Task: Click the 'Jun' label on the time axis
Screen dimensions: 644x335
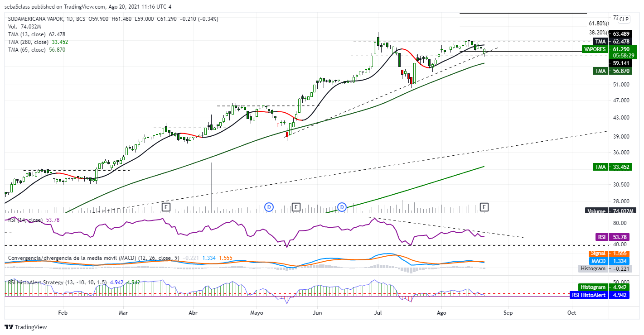Action: (317, 312)
